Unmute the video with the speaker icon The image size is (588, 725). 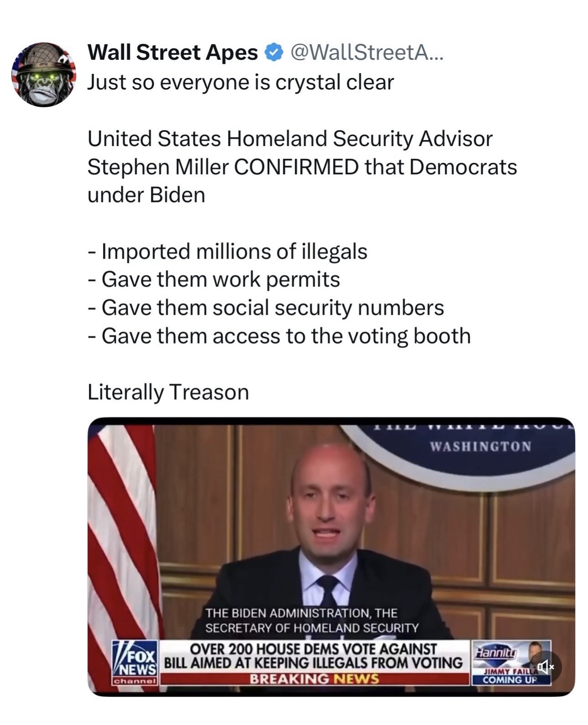coord(545,667)
